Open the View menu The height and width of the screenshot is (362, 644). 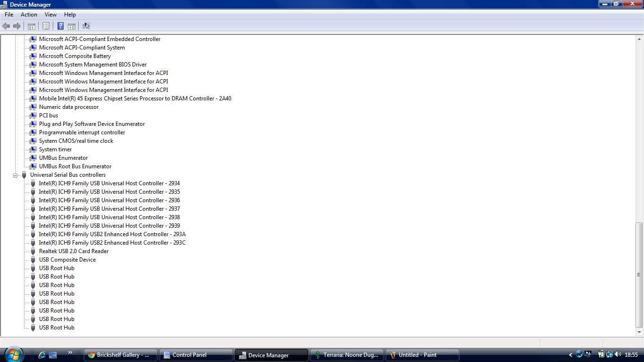tap(50, 15)
